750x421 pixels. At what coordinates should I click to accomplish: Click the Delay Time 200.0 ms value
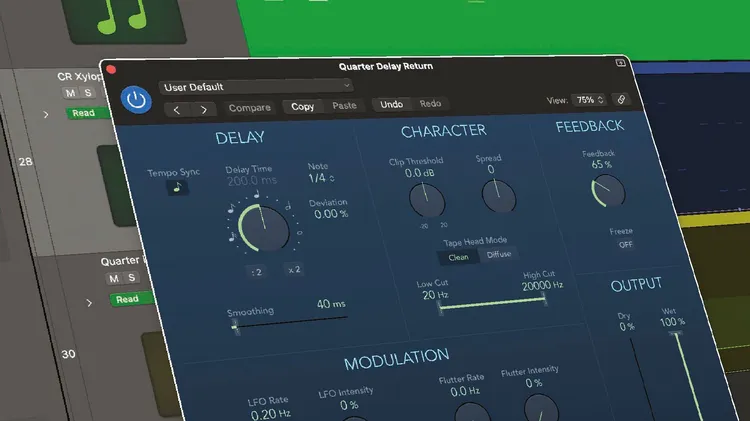252,181
